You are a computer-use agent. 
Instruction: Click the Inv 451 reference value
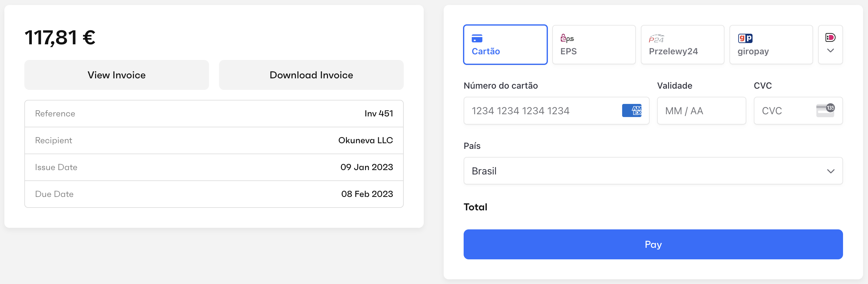[x=379, y=114]
